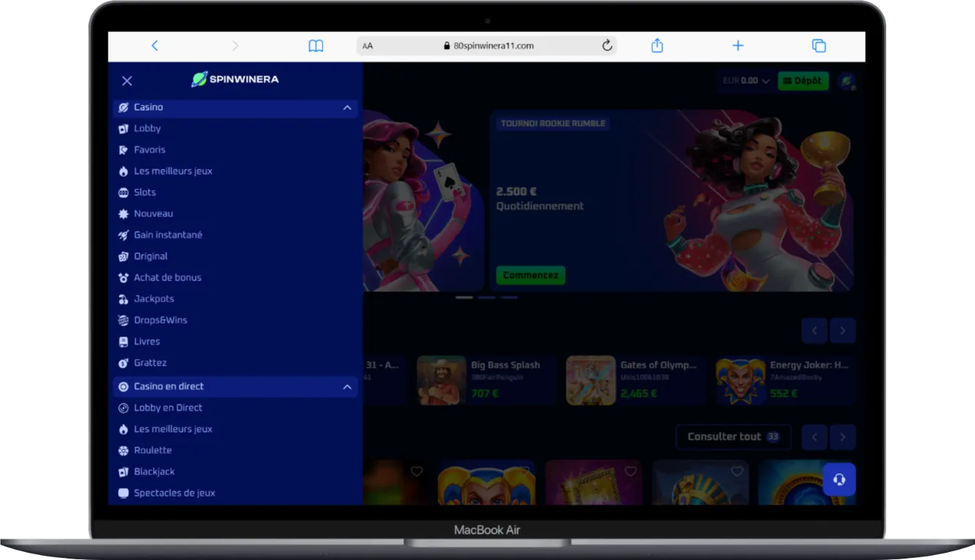975x560 pixels.
Task: Click the Safari share icon
Action: (657, 46)
